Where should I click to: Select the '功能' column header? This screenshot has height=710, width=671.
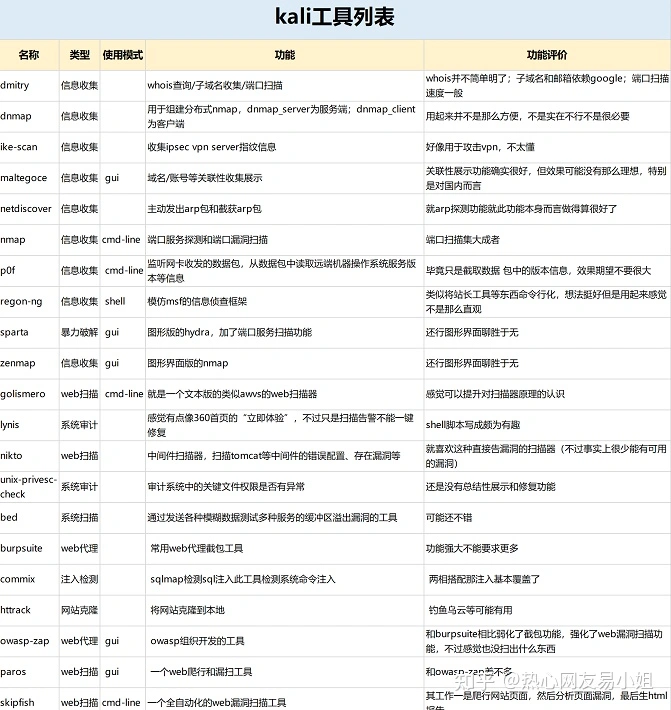click(x=285, y=55)
